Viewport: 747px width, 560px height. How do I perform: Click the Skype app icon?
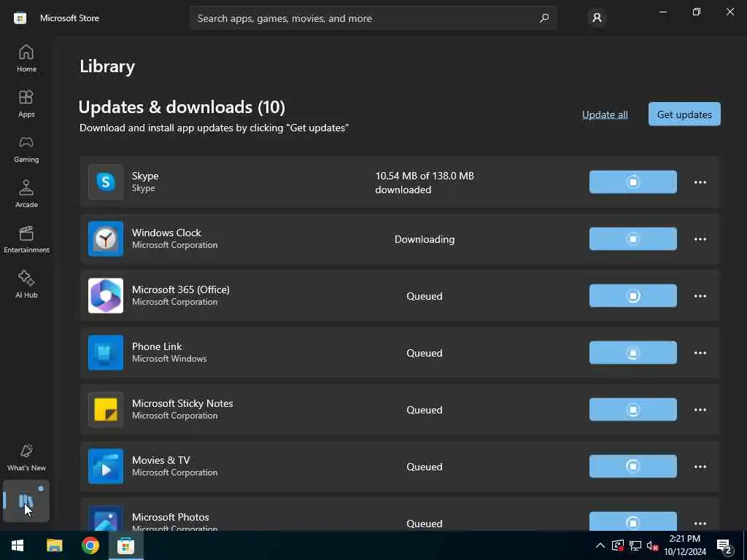click(x=106, y=182)
